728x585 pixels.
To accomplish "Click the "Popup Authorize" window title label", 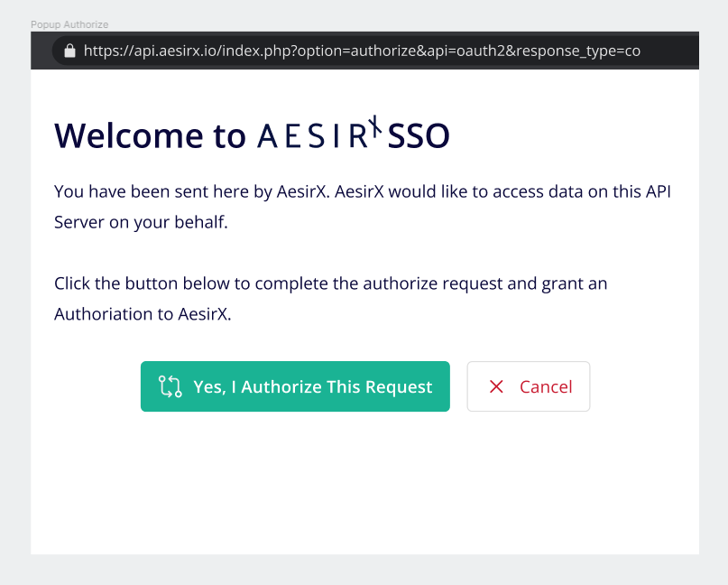I will pyautogui.click(x=69, y=24).
